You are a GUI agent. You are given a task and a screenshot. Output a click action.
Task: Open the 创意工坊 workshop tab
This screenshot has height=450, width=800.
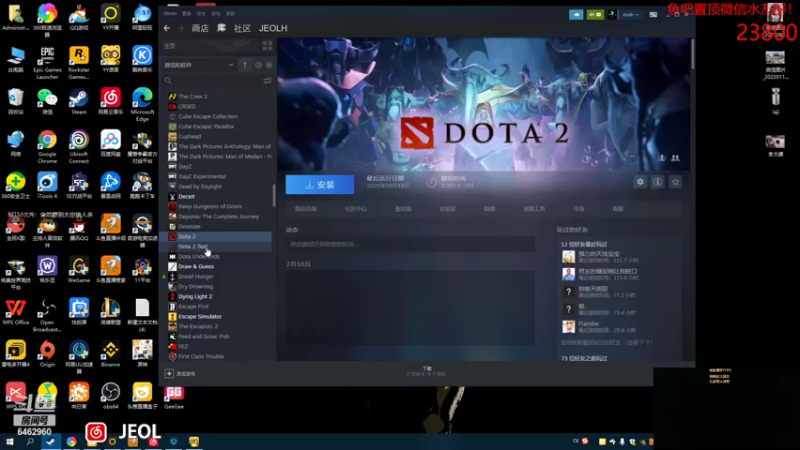pyautogui.click(x=534, y=209)
